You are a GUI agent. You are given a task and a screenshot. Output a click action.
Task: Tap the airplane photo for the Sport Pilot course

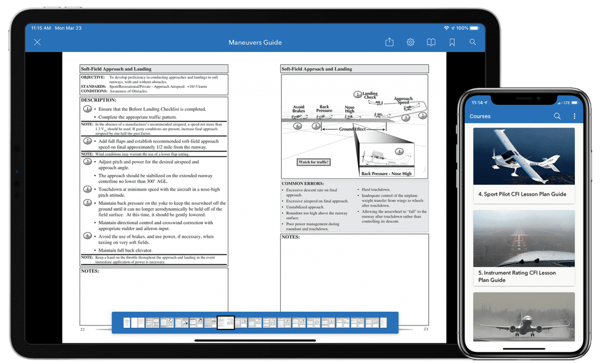523,155
